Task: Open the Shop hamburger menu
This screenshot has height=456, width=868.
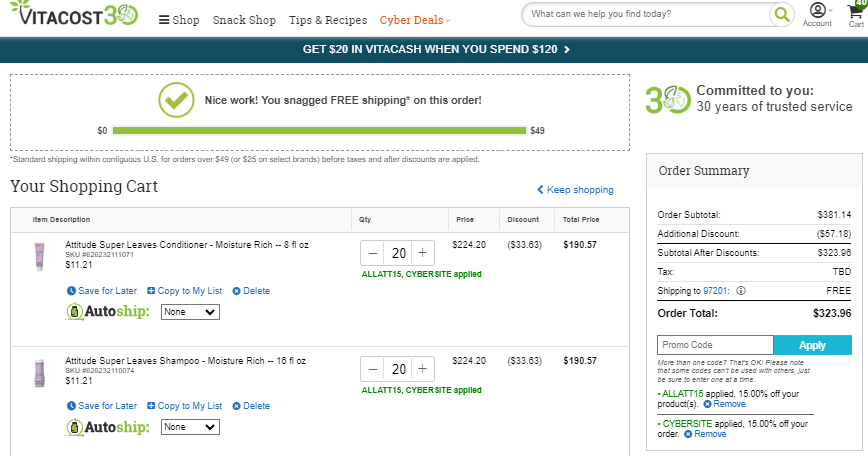Action: pyautogui.click(x=179, y=20)
